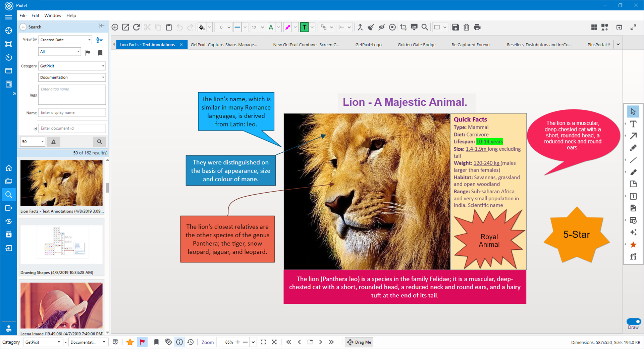Toggle the favorite star in bottom bar
Image resolution: width=644 pixels, height=349 pixels.
pyautogui.click(x=130, y=342)
